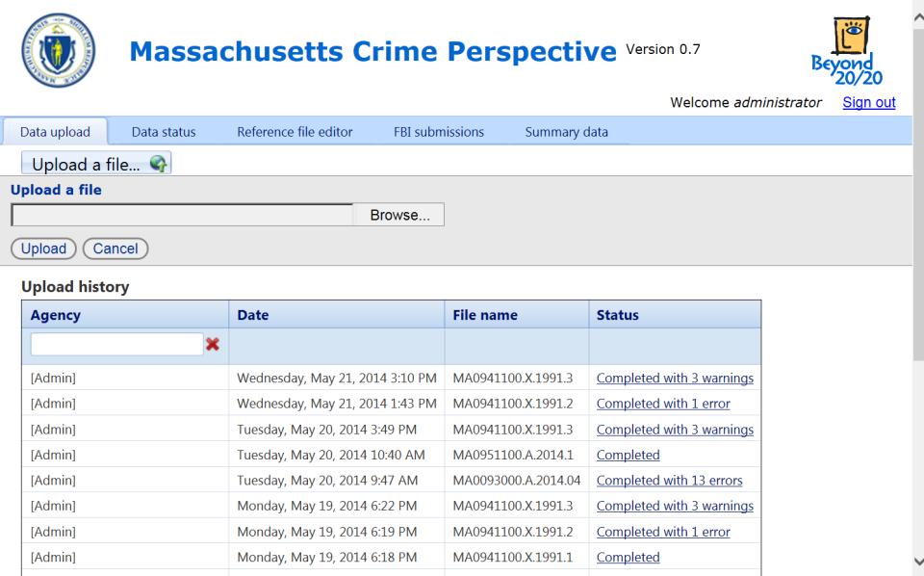Open the Data status tab
Viewport: 924px width, 576px height.
164,132
